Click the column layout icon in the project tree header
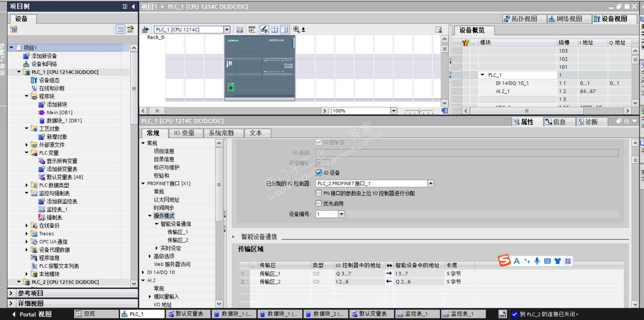Viewport: 644px width, 320px height. (125, 6)
